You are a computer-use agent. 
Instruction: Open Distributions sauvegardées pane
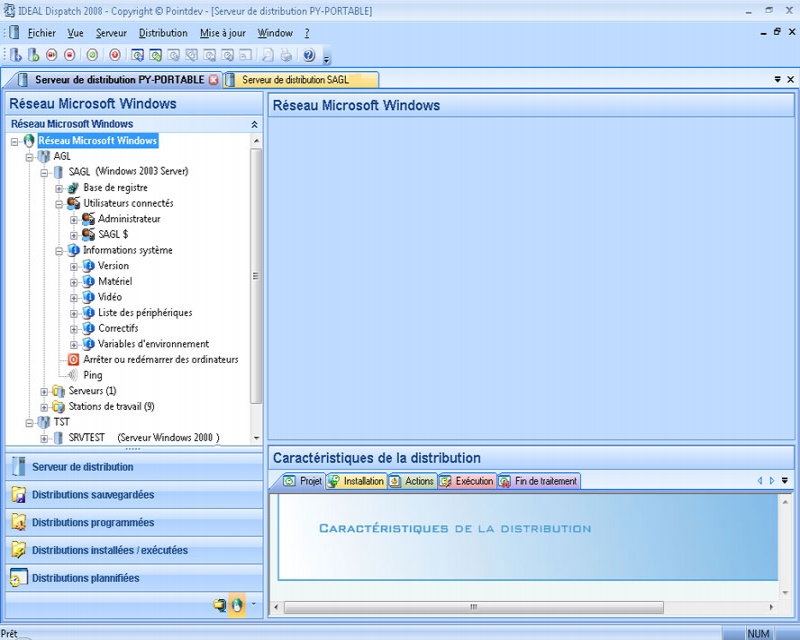tap(134, 495)
